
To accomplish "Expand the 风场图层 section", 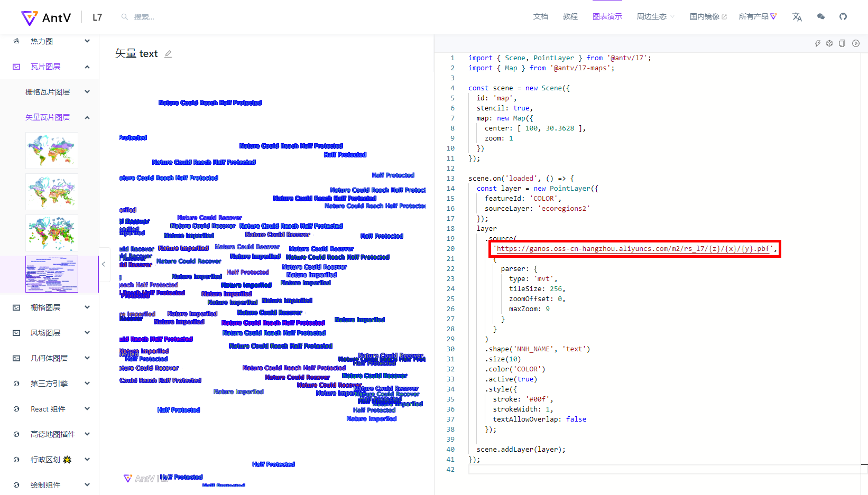I will pyautogui.click(x=49, y=333).
